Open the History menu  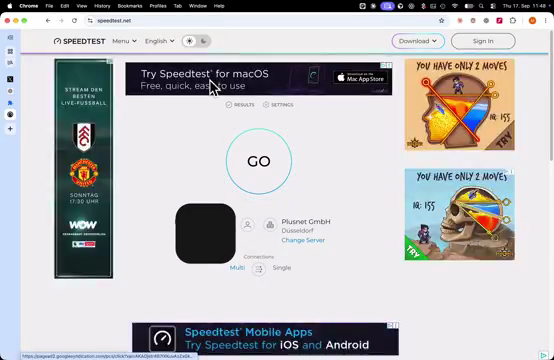[x=102, y=6]
